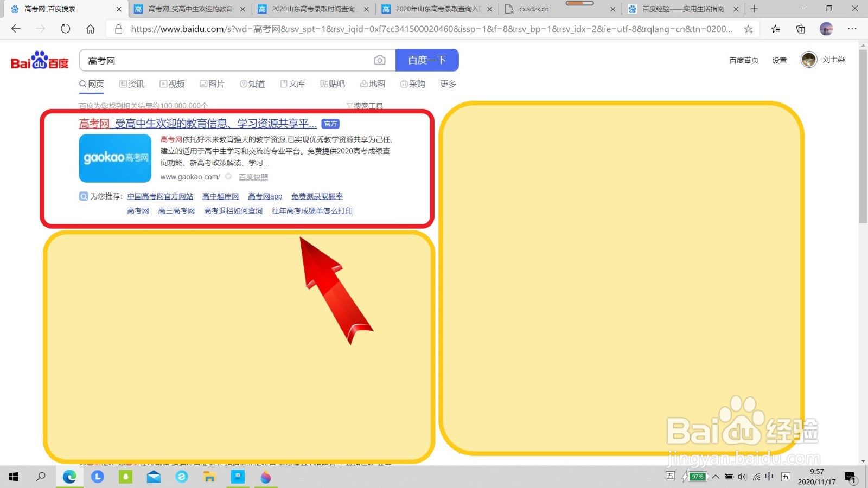
Task: Select the 资讯 search category
Action: [x=132, y=84]
